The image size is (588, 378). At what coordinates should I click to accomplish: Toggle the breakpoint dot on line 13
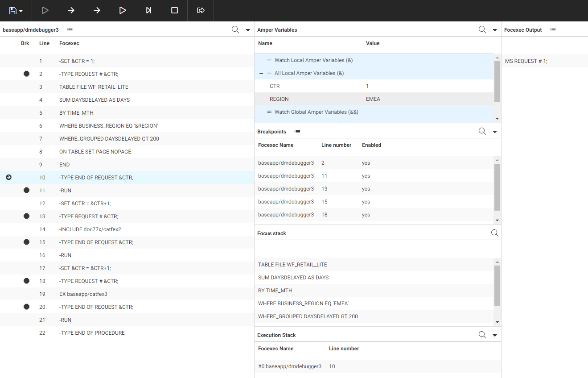tap(26, 216)
